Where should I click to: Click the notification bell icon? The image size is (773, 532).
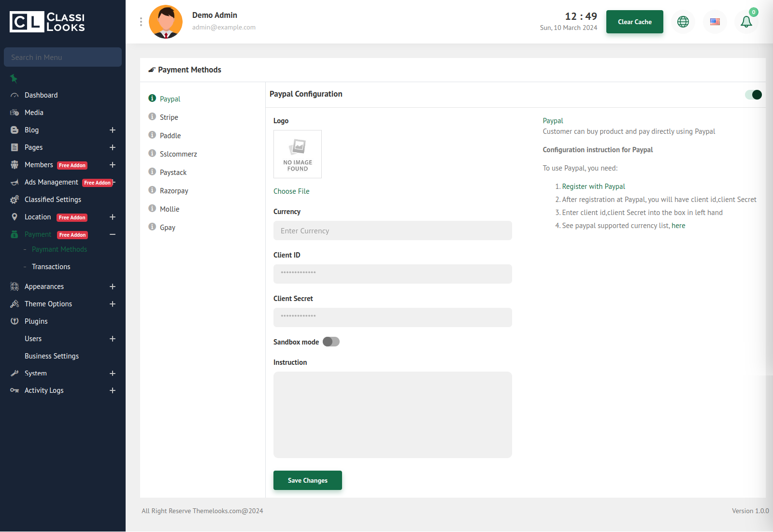tap(746, 22)
